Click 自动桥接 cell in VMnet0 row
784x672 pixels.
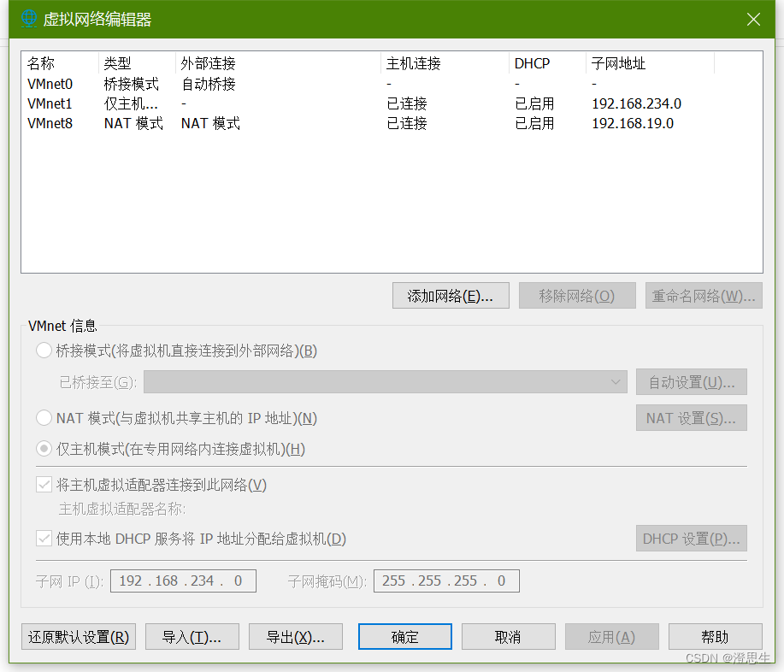coord(208,84)
